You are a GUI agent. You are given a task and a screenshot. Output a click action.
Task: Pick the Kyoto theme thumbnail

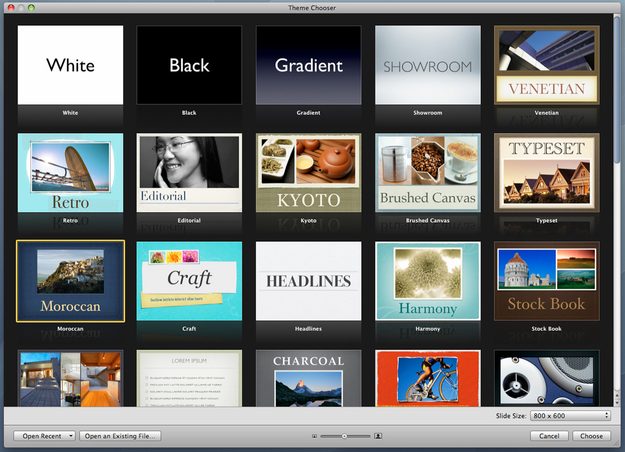click(x=309, y=173)
